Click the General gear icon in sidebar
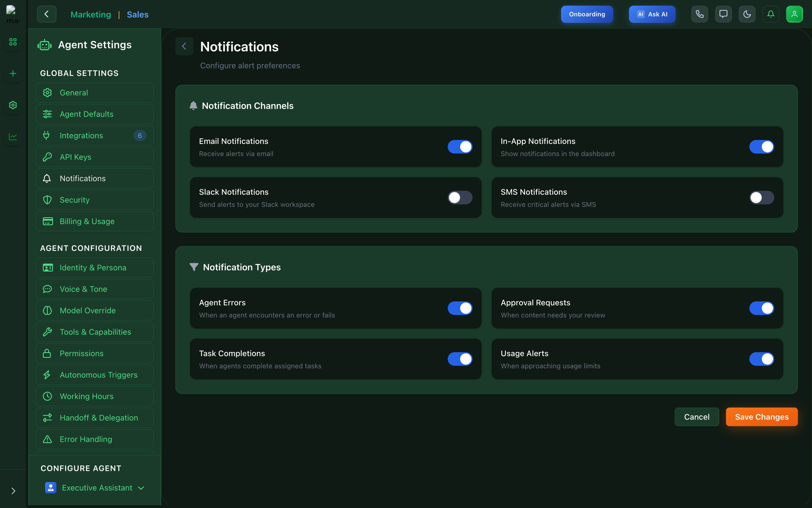812x508 pixels. click(x=47, y=92)
